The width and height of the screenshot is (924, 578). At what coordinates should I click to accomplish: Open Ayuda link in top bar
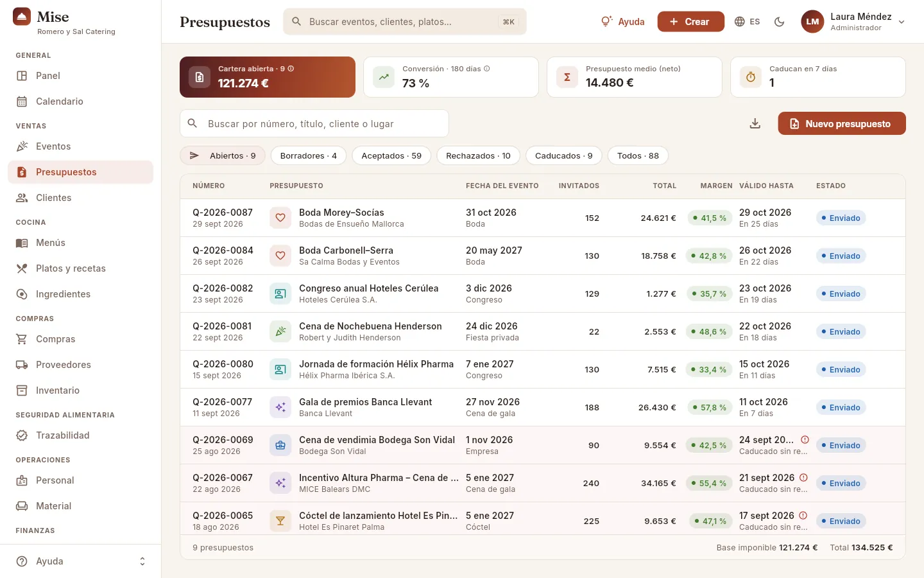(622, 22)
